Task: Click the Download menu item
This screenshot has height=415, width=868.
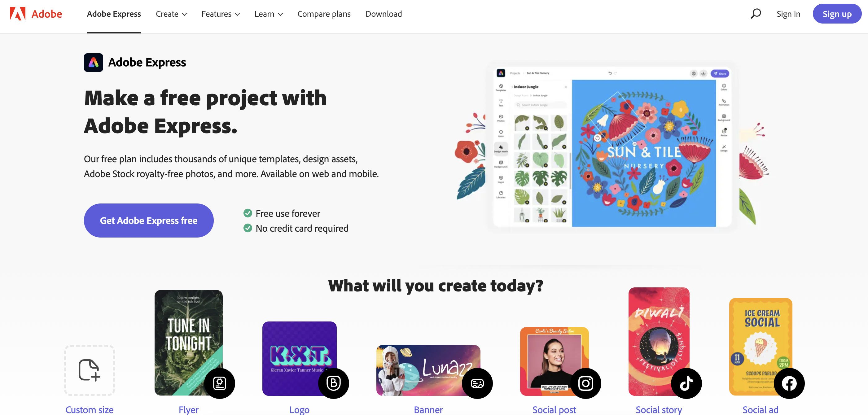Action: click(384, 13)
